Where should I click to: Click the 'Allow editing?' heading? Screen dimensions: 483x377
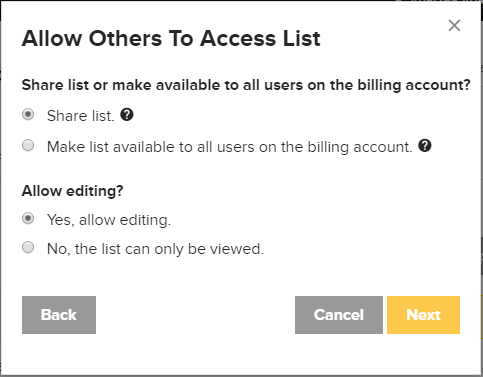pos(72,191)
